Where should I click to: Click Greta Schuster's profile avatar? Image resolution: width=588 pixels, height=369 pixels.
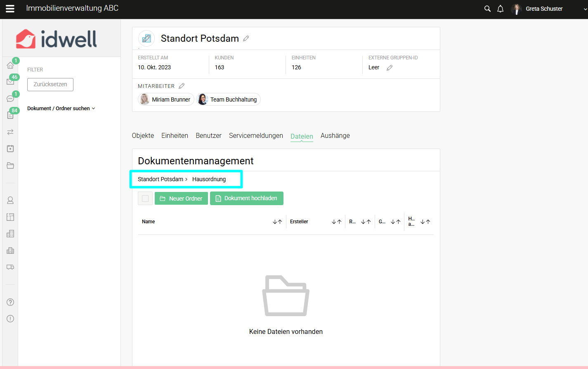(x=516, y=9)
